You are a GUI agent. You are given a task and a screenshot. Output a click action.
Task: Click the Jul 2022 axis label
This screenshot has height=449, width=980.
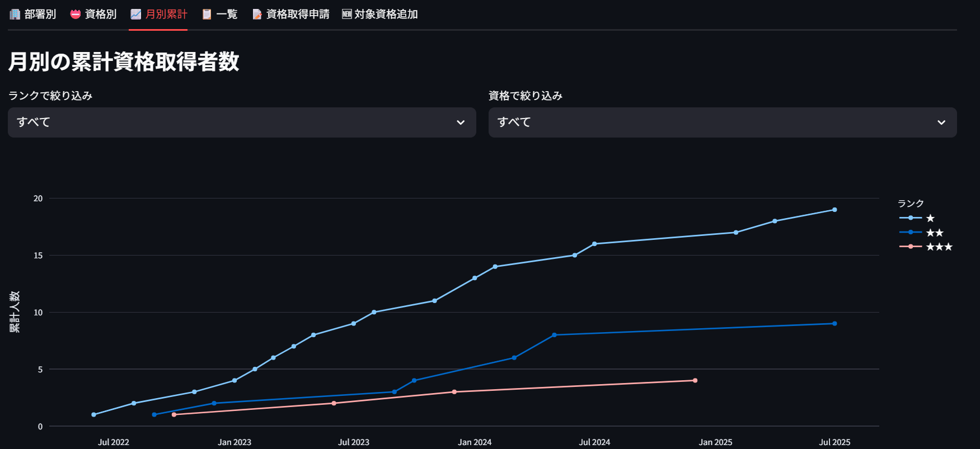tap(114, 442)
